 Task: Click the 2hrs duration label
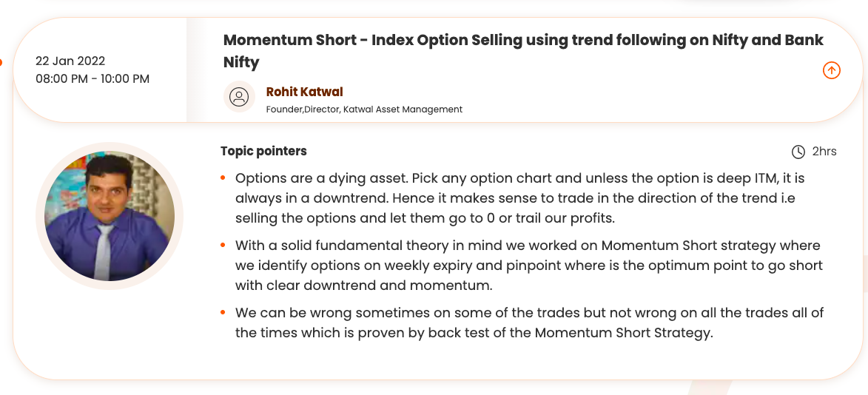[x=824, y=152]
